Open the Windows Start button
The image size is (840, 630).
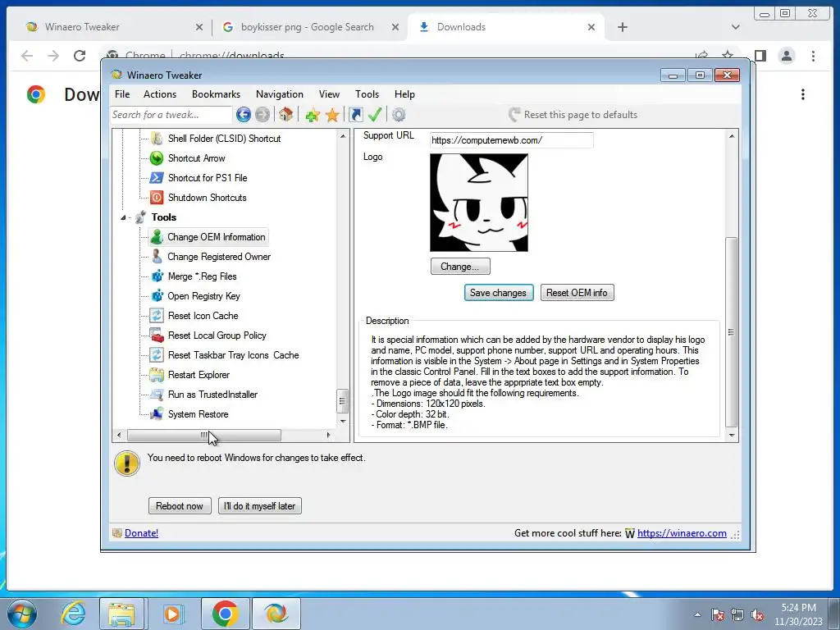click(22, 614)
